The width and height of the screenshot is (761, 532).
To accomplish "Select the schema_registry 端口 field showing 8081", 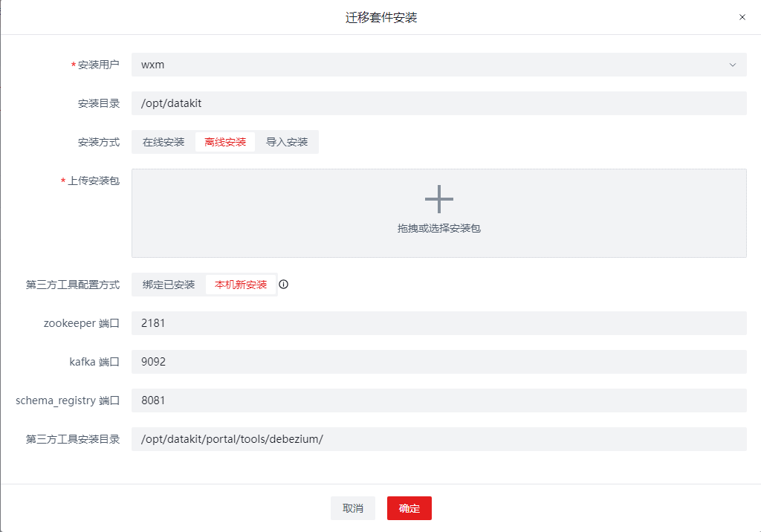I will click(438, 400).
